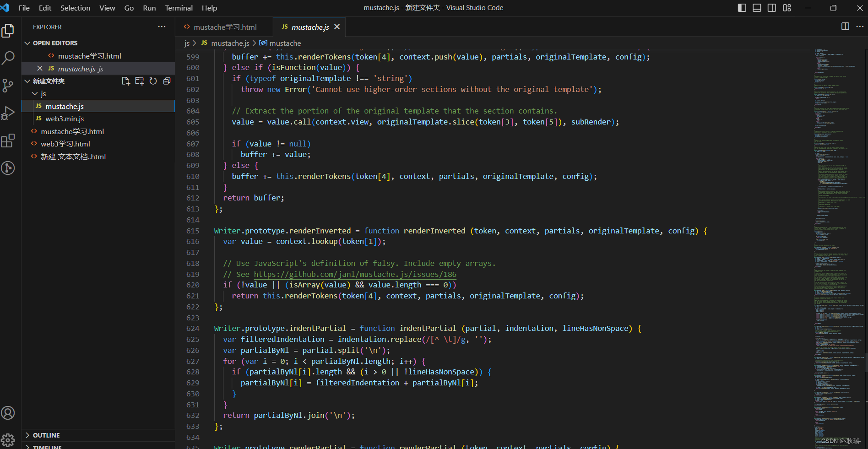Click the js breadcrumb segment
The width and height of the screenshot is (868, 449).
click(187, 43)
